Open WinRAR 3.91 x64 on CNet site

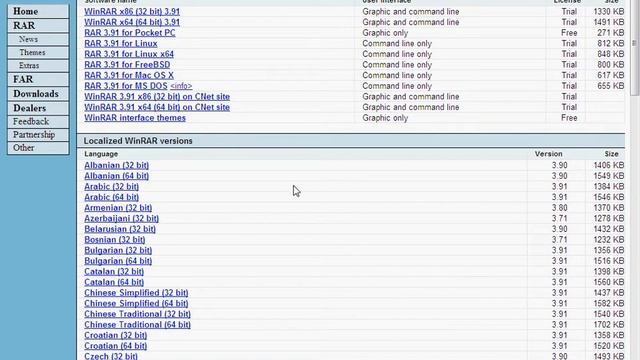tap(157, 107)
